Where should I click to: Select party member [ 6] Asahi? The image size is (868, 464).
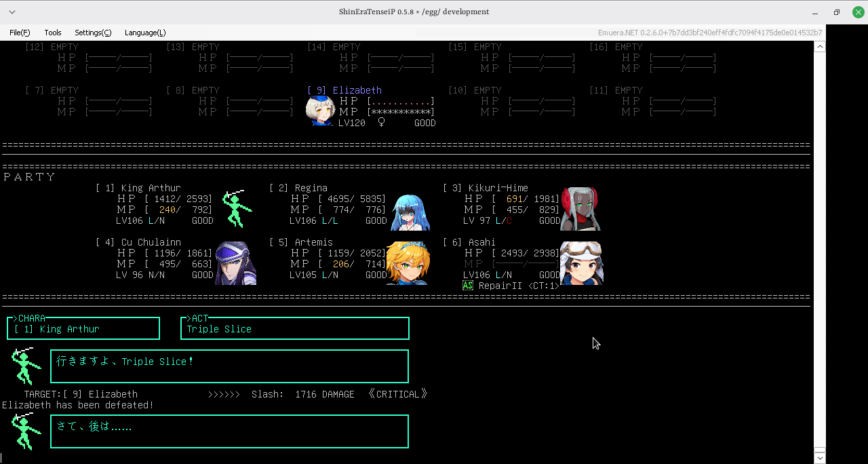click(469, 242)
